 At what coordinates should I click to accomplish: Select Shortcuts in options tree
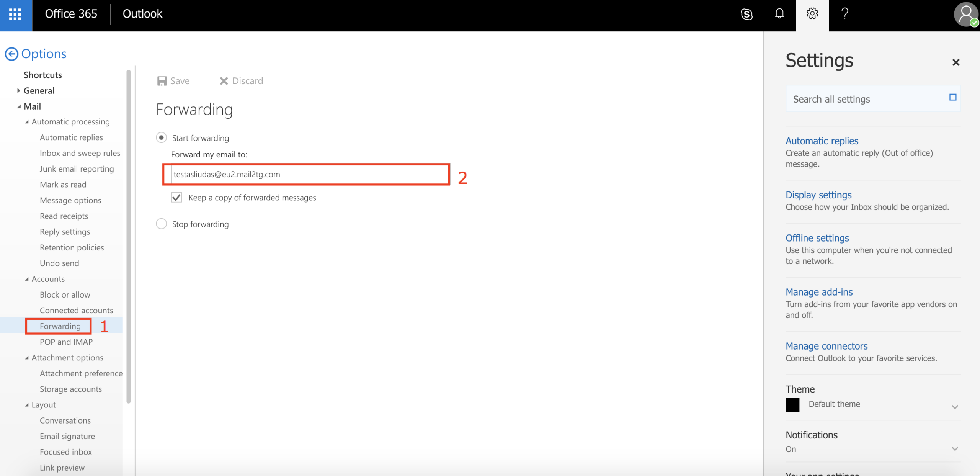pos(43,75)
